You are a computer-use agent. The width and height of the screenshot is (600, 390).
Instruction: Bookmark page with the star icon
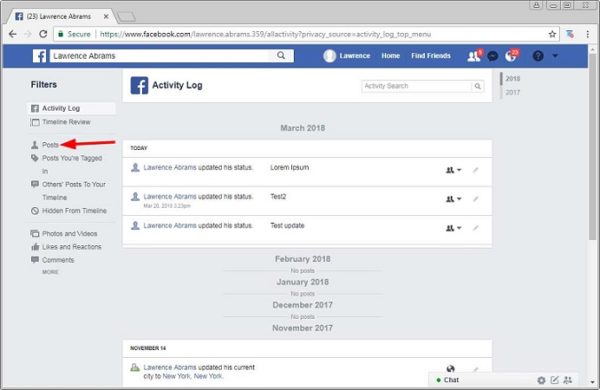coord(552,34)
